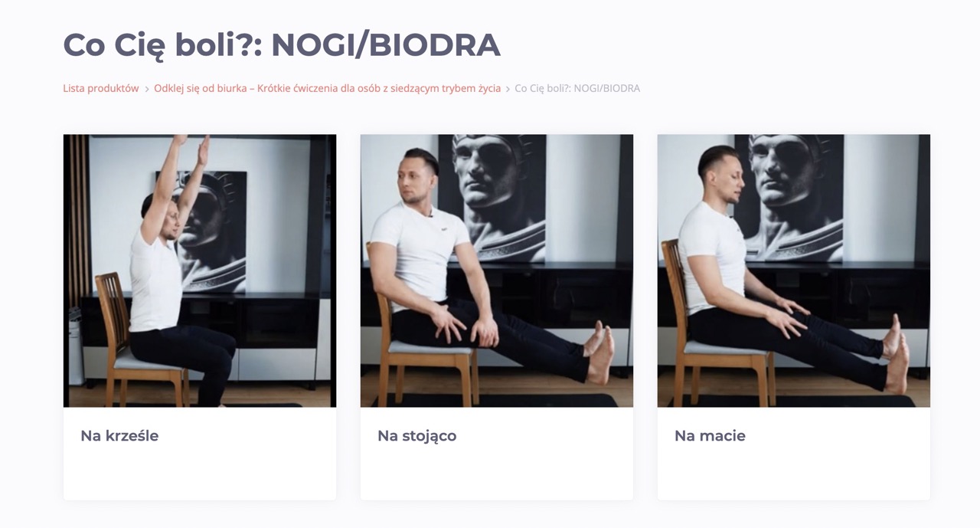Click the blank footer area of Na stojąco card
The width and height of the screenshot is (980, 528).
click(x=497, y=477)
